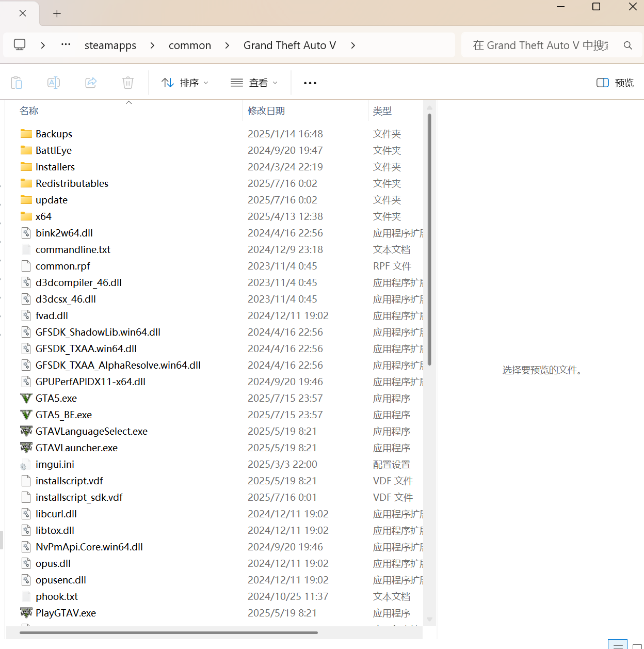Screen dimensions: 644x649
Task: Switch to details view layout icon at bottom right
Action: pyautogui.click(x=617, y=645)
